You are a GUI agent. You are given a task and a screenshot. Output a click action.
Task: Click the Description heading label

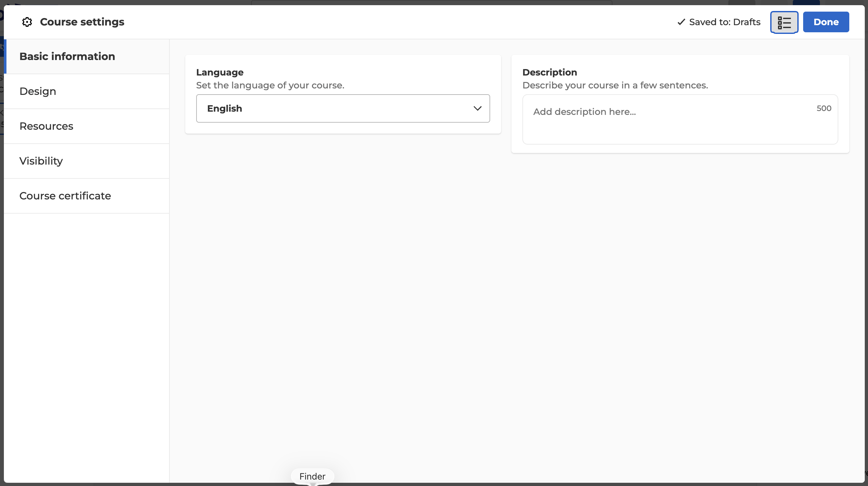coord(550,72)
